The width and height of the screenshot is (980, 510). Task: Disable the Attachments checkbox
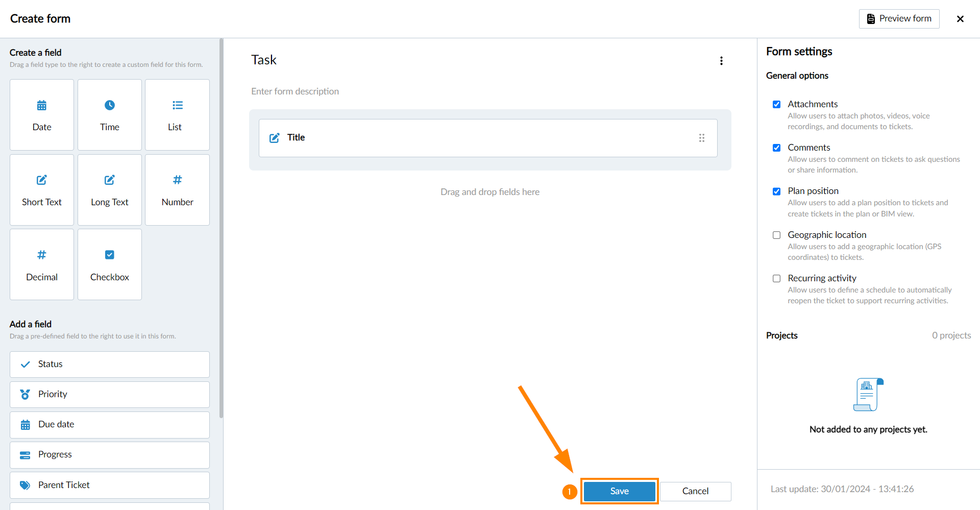pyautogui.click(x=776, y=105)
